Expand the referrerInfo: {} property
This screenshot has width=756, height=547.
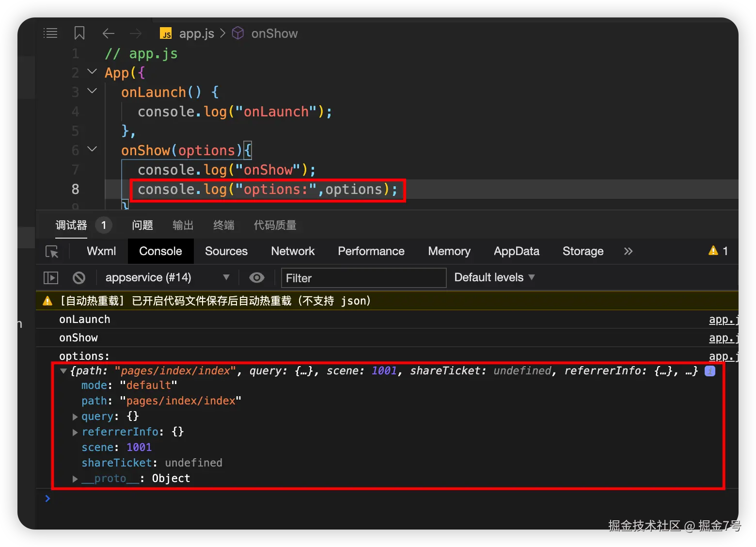click(75, 432)
